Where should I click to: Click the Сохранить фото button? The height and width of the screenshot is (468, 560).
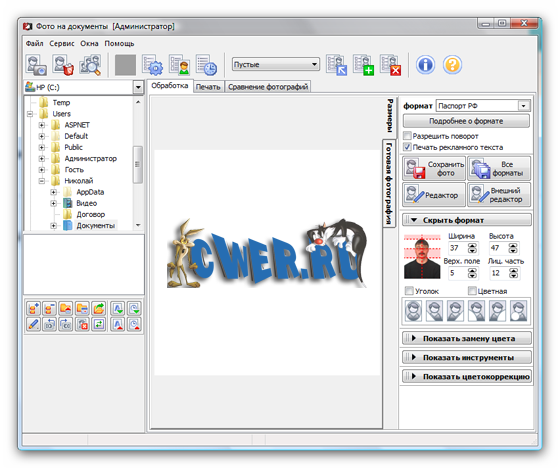[434, 169]
